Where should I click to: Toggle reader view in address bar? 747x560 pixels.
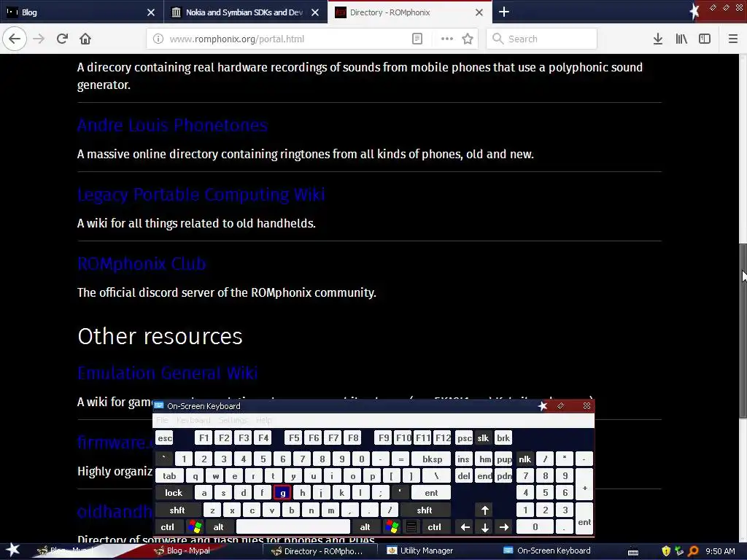[x=417, y=39]
